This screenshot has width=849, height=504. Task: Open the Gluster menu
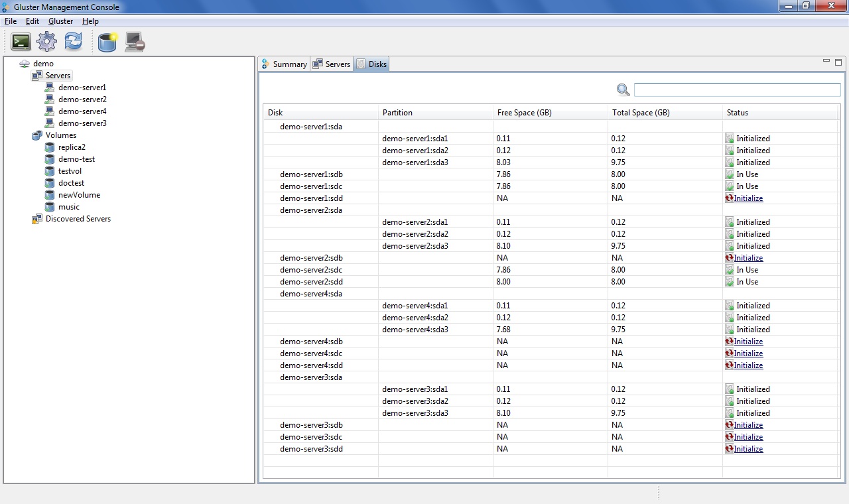point(60,21)
